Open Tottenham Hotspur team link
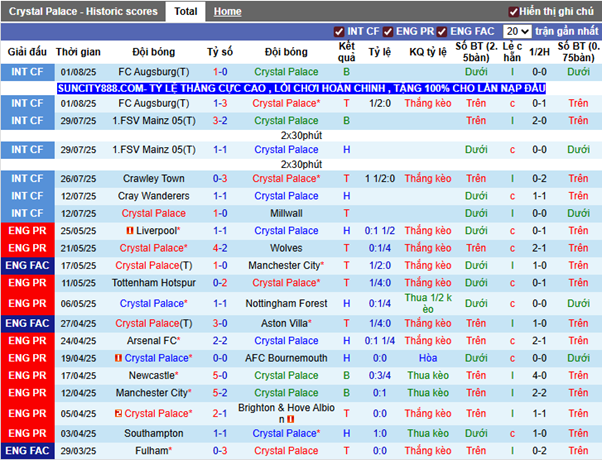The image size is (602, 460). click(x=154, y=283)
